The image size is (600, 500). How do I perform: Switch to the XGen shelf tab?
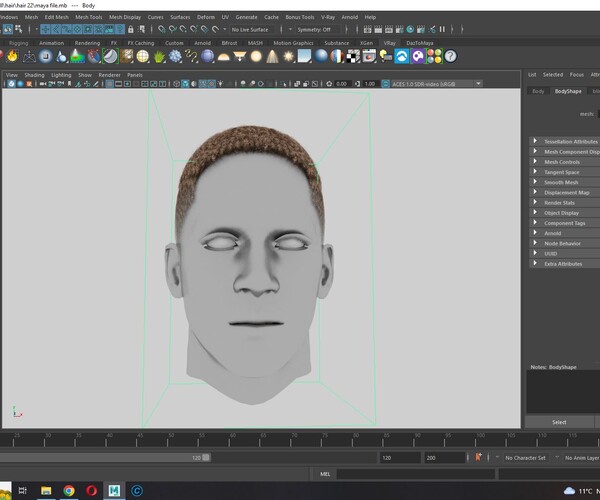coord(366,43)
